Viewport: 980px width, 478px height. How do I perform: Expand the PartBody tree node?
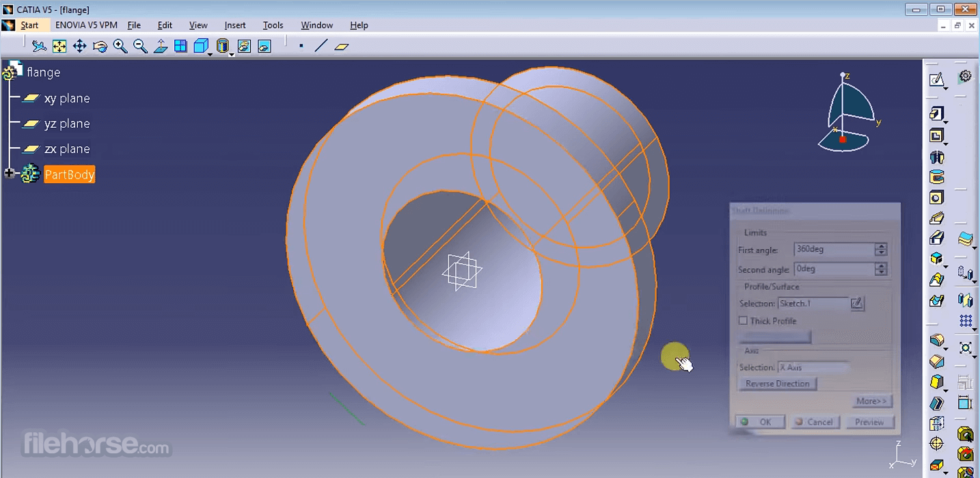(x=9, y=174)
